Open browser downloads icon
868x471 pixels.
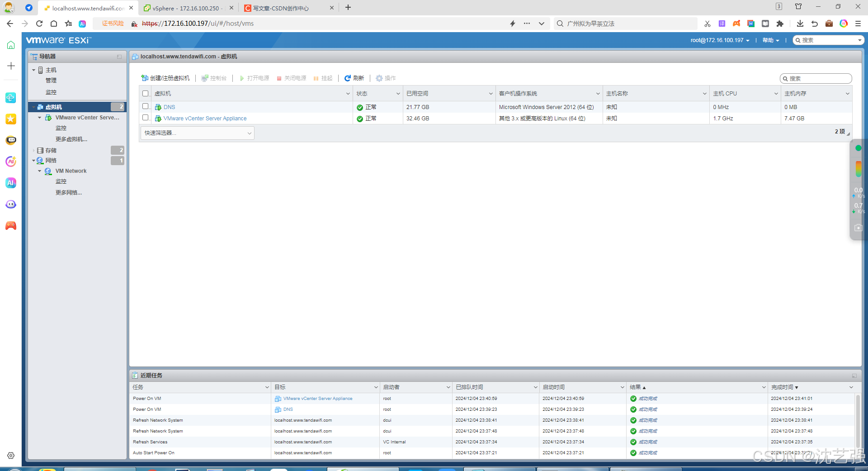pos(800,24)
